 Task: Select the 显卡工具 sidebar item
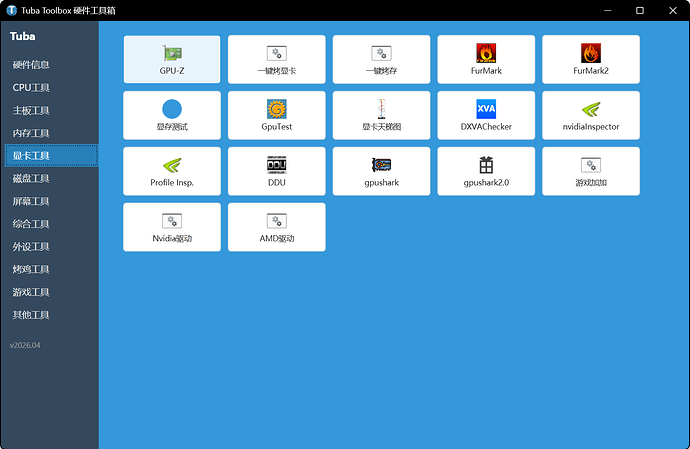(51, 155)
